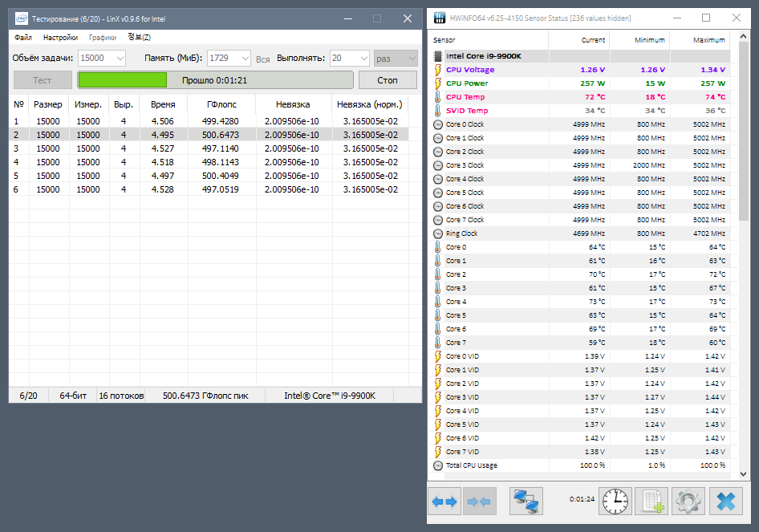Open the Память (МиБ) dropdown showing 1729
This screenshot has width=759, height=532.
click(x=229, y=58)
